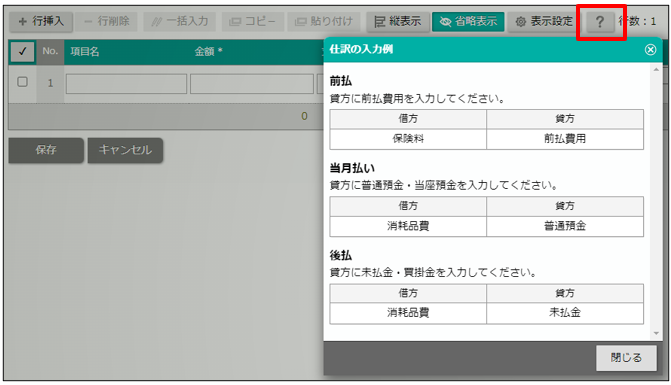Click the 一括入力 (bulk input) button
The image size is (671, 385).
click(180, 21)
